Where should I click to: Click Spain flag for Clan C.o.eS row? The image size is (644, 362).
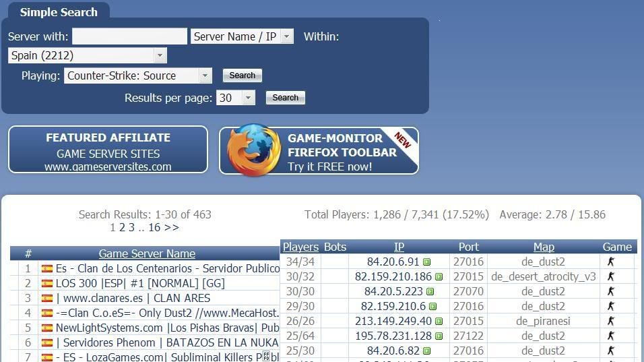point(47,313)
